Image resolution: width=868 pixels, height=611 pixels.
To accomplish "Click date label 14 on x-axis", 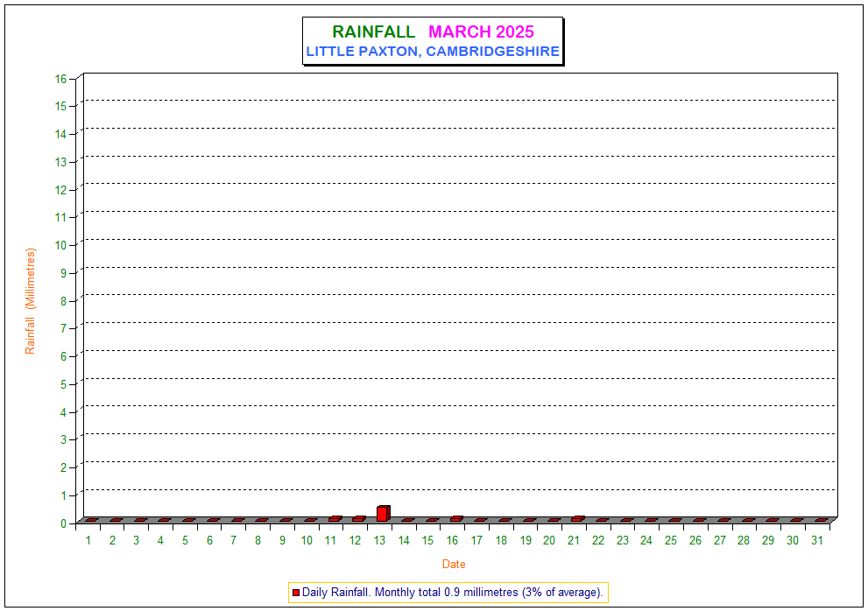I will [x=404, y=541].
